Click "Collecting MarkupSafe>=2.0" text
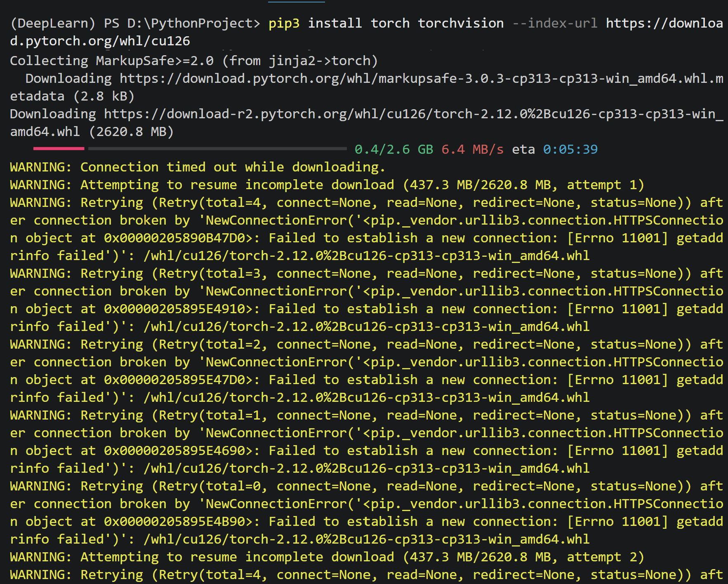The height and width of the screenshot is (584, 728). click(112, 61)
